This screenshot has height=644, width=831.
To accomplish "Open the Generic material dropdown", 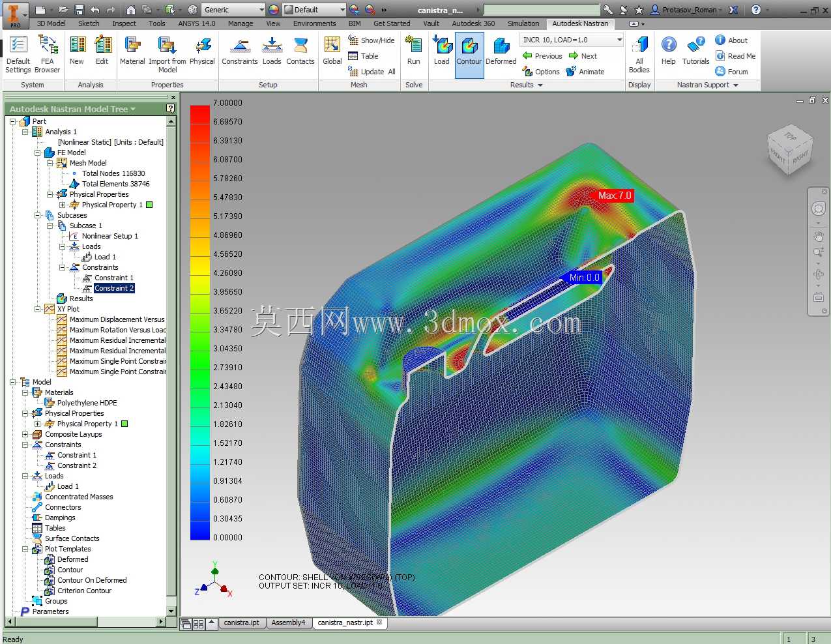I will click(233, 10).
